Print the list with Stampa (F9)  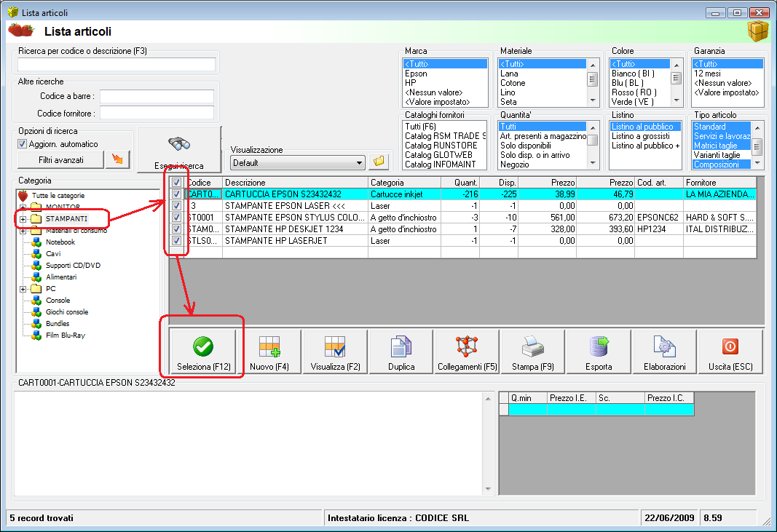click(533, 352)
